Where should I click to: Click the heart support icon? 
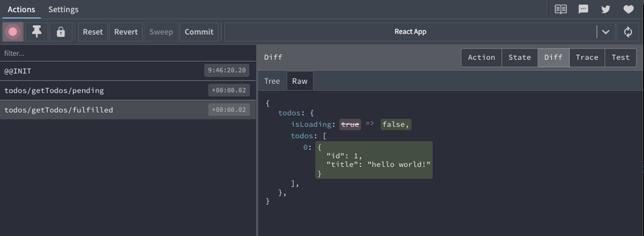point(628,9)
